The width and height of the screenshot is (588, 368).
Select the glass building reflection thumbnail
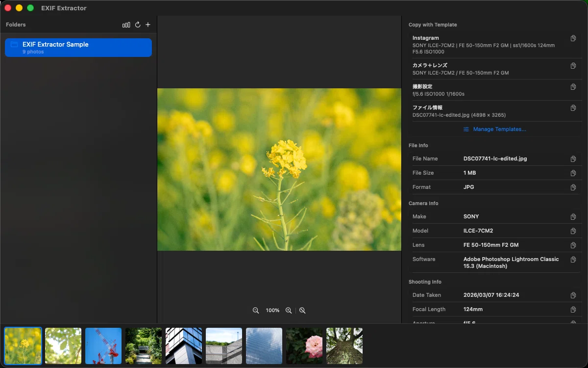click(x=264, y=346)
